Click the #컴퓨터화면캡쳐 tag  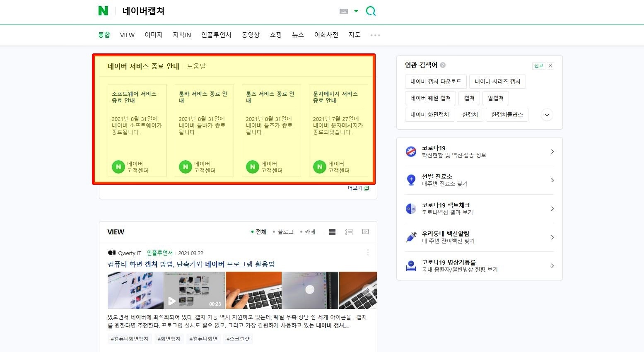click(130, 339)
